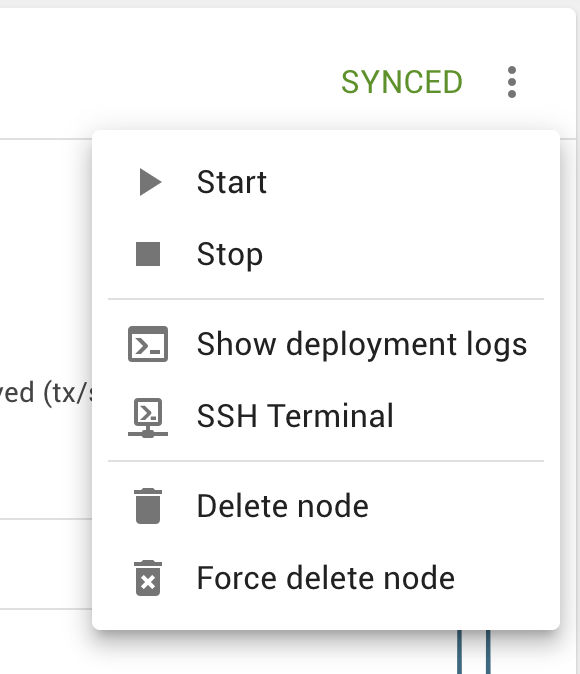Click the three-dot kebab menu icon
Image resolution: width=580 pixels, height=674 pixels.
[x=511, y=82]
